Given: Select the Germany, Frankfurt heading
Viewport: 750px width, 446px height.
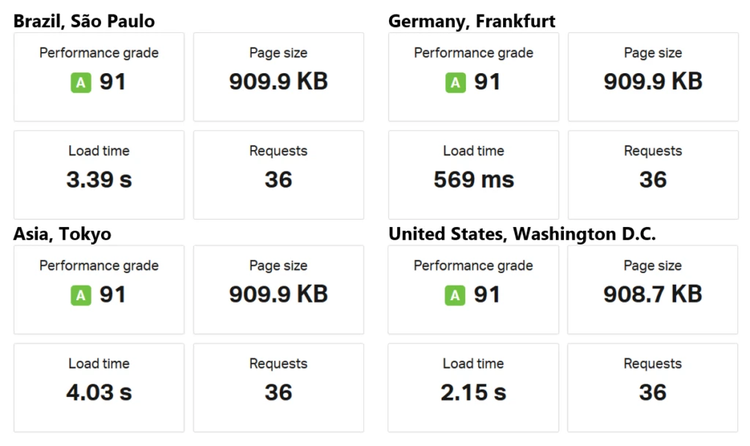Looking at the screenshot, I should pos(471,21).
